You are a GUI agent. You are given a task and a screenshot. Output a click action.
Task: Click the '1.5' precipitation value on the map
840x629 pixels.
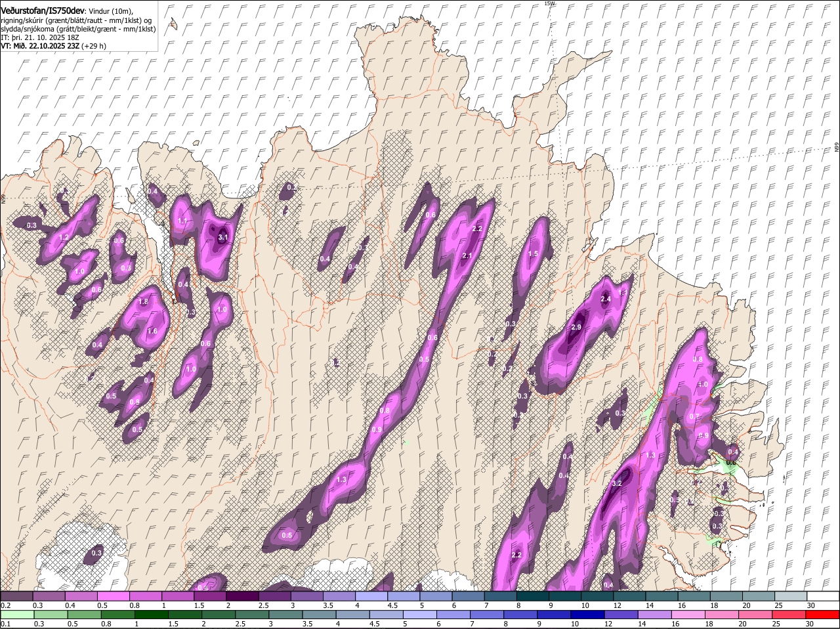pyautogui.click(x=533, y=254)
